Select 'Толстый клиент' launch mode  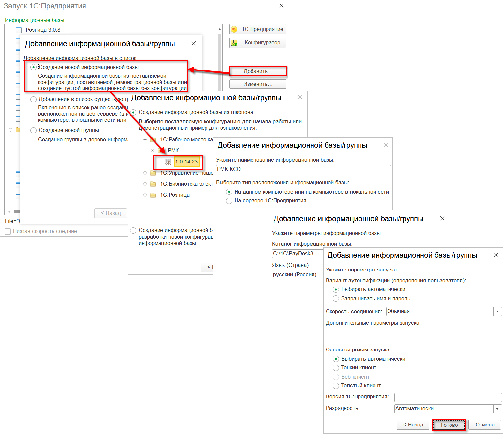tap(336, 386)
